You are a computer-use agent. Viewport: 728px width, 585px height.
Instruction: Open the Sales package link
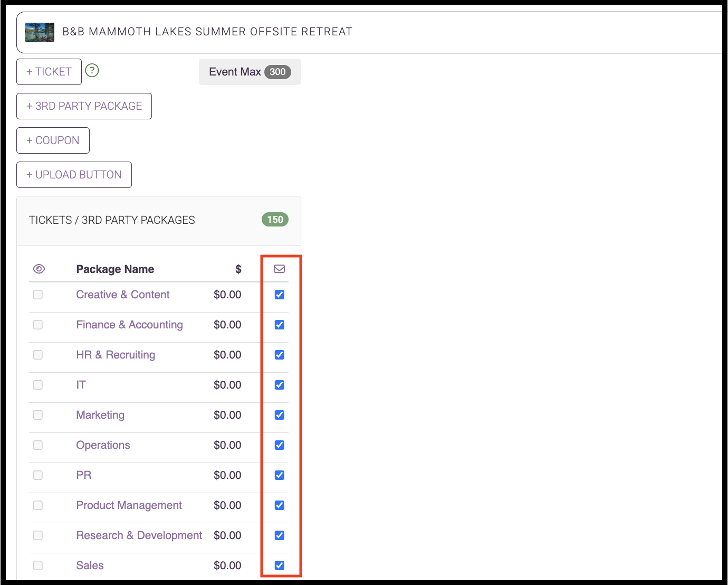[90, 565]
